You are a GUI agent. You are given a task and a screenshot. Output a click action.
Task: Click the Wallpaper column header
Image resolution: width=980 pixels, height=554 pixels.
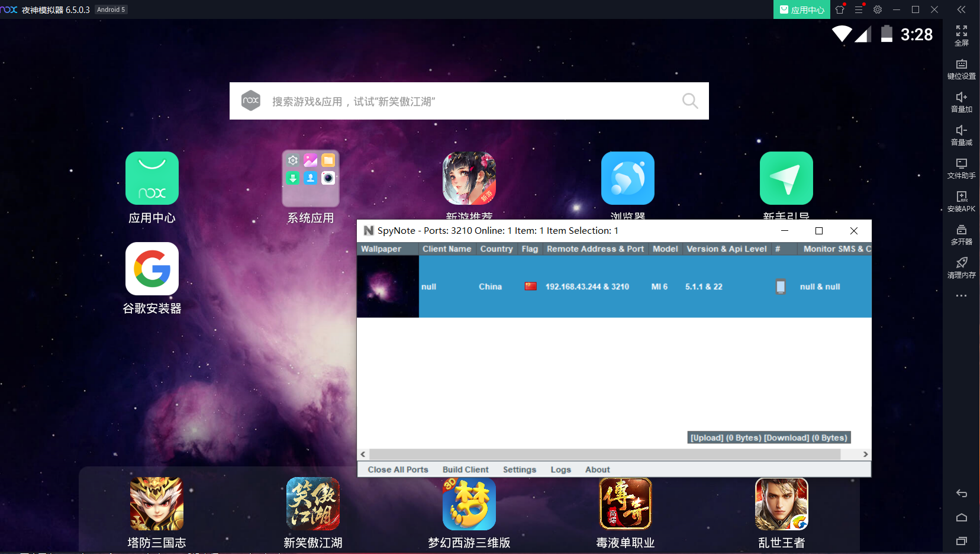coord(388,249)
